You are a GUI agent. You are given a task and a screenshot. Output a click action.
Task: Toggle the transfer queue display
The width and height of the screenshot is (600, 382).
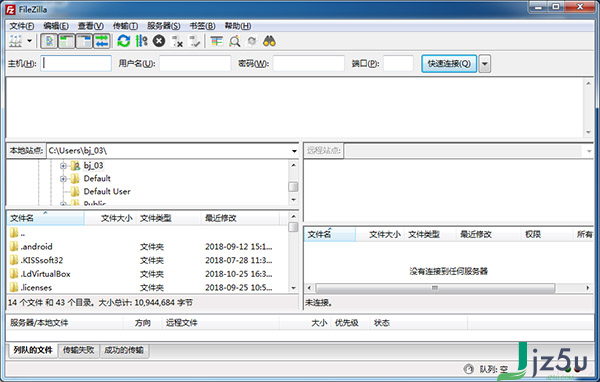point(102,41)
